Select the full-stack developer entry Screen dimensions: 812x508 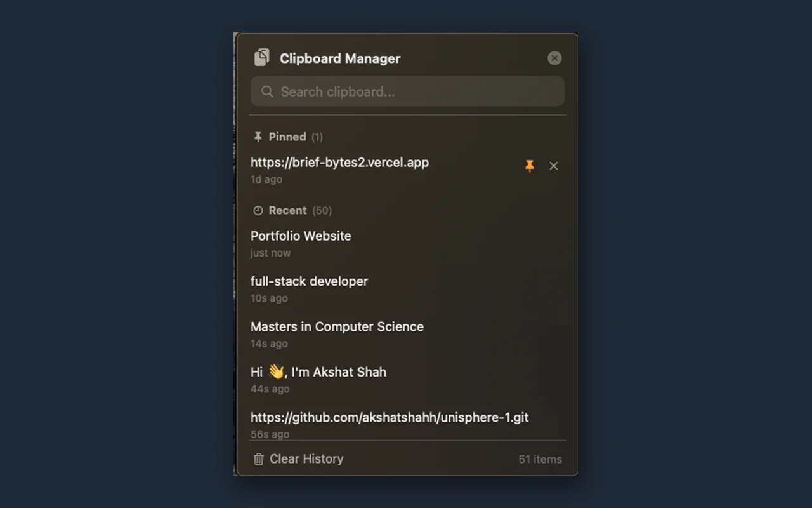[407, 289]
